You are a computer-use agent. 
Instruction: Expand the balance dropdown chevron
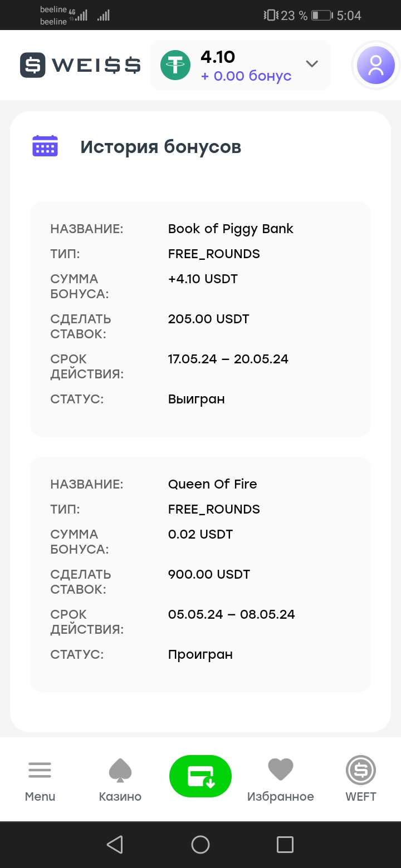click(312, 64)
